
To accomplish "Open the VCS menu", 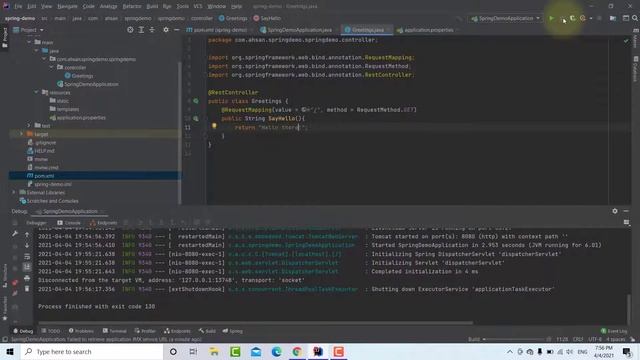I will pos(198,6).
